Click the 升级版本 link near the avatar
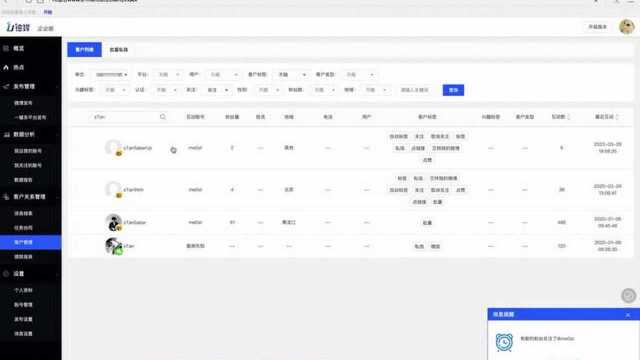Screen dimensions: 640x360 [597, 27]
